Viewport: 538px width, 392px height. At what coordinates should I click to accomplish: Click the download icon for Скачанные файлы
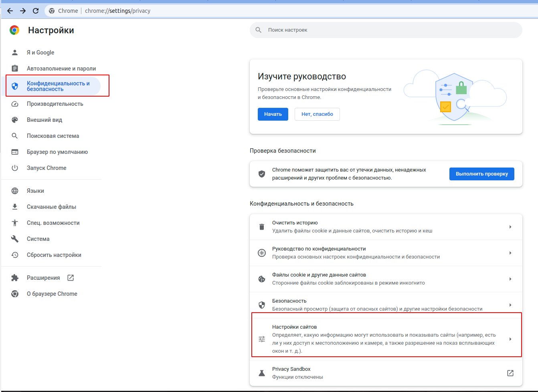tap(15, 207)
